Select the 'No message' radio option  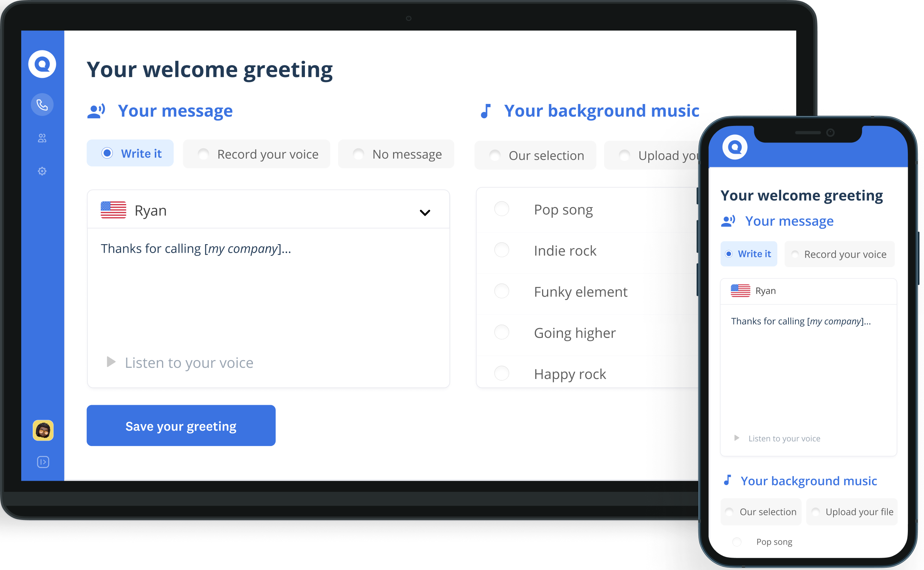[x=396, y=154]
